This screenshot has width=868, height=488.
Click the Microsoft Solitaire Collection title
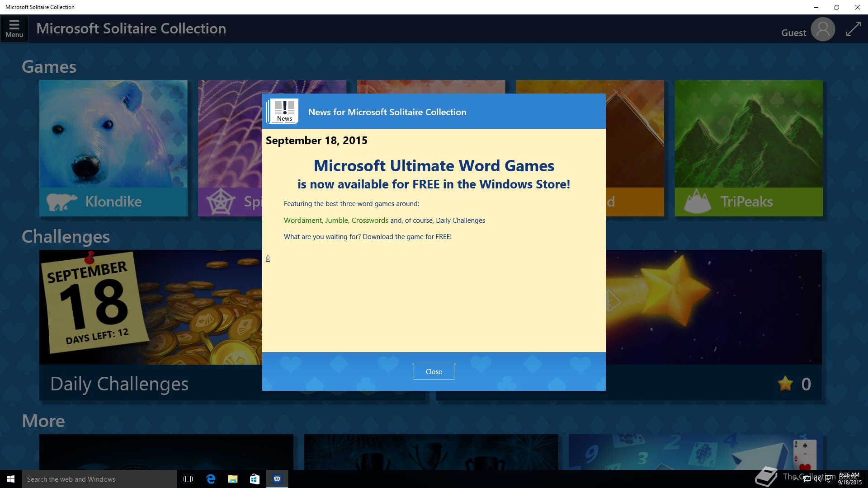131,28
